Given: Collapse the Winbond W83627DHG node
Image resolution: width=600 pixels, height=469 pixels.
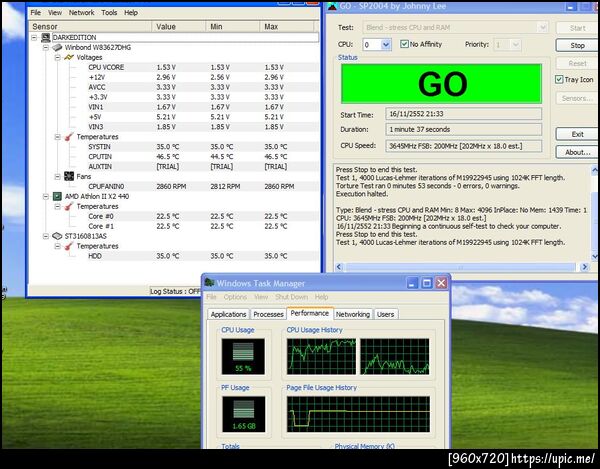Looking at the screenshot, I should (x=46, y=47).
